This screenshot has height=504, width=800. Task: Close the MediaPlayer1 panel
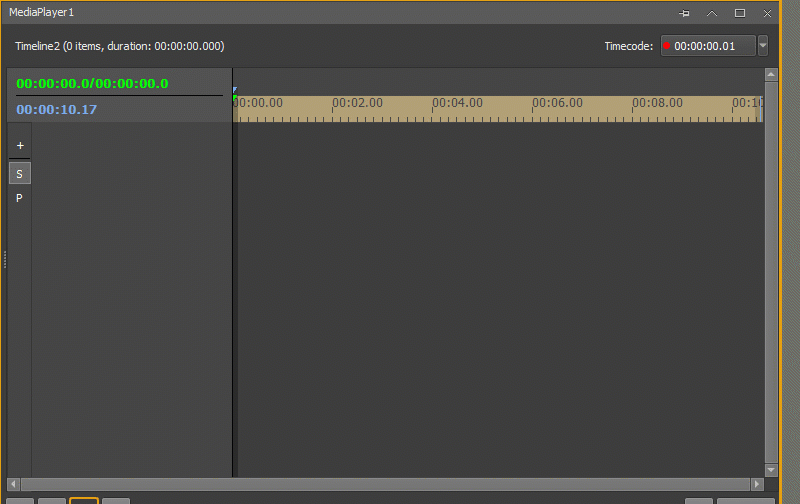[767, 13]
